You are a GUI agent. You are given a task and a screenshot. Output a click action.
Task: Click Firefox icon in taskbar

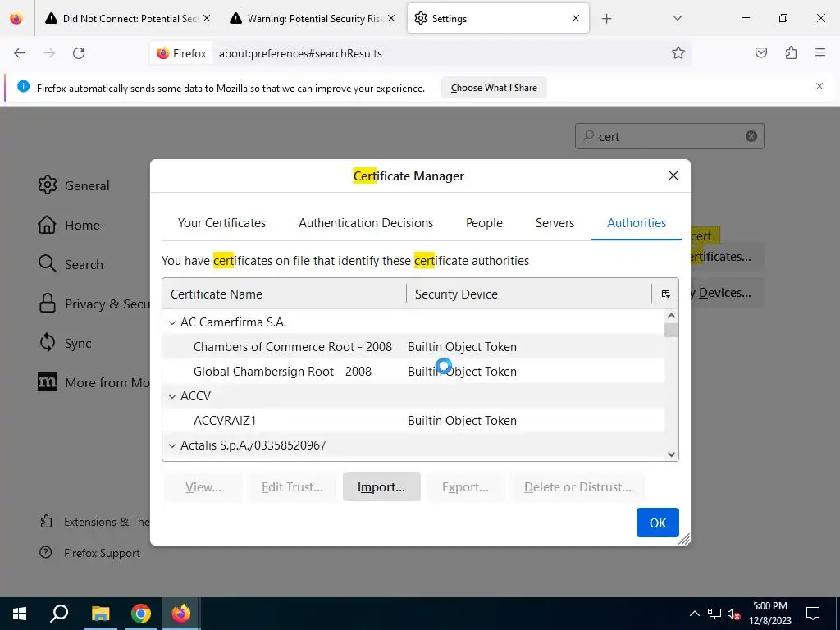[x=181, y=614]
